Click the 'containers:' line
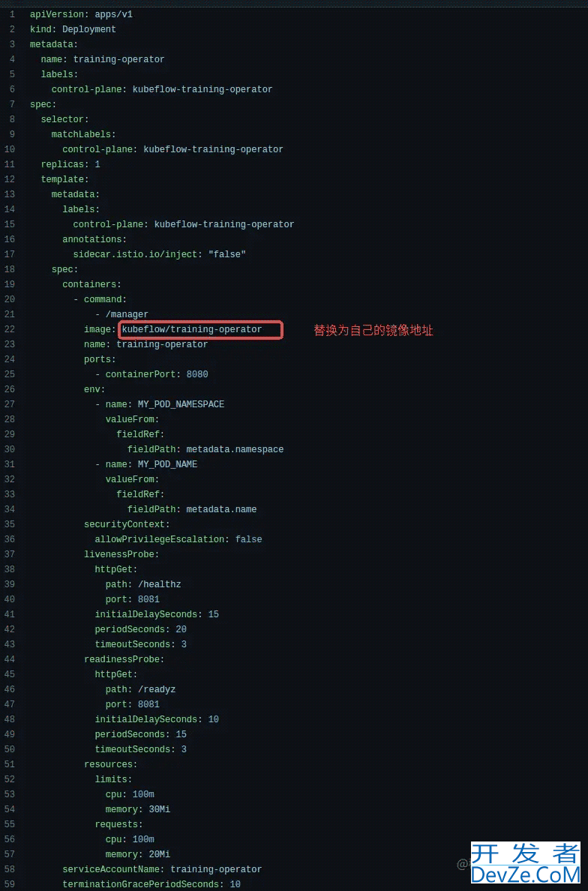Screen dimensions: 588x891 click(91, 284)
